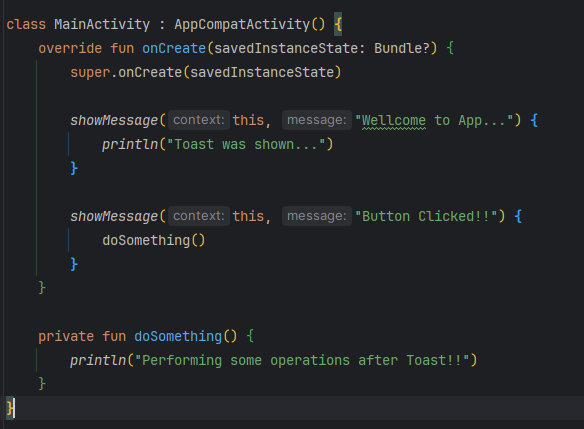Click the 'onCreate' function name in override declaration
The width and height of the screenshot is (584, 429).
174,48
